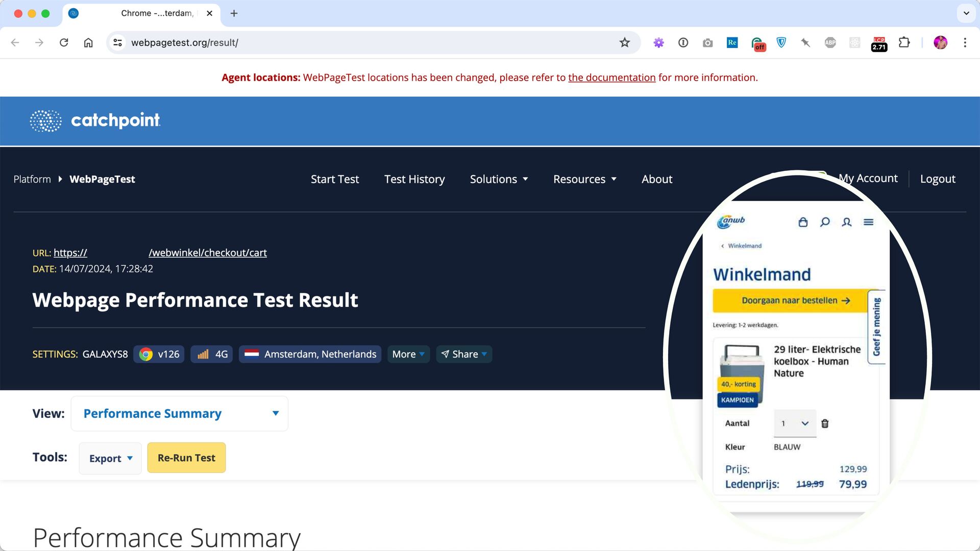Open the Chrome three-dot menu

pyautogui.click(x=965, y=42)
